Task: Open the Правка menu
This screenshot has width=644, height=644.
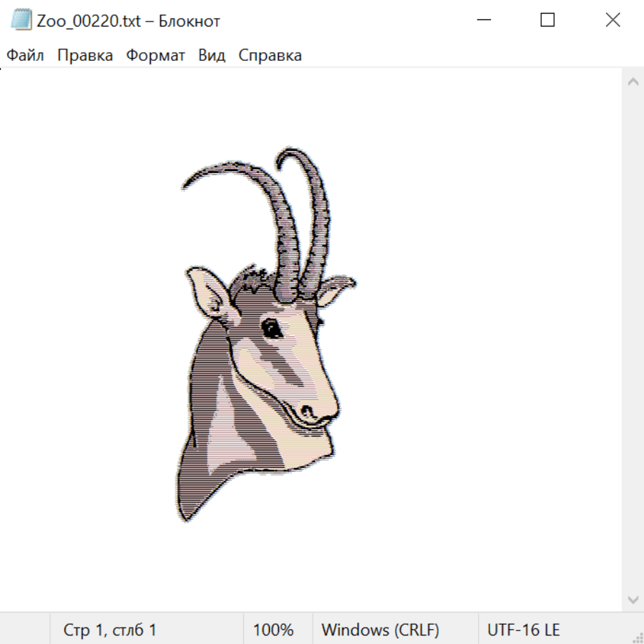Action: pyautogui.click(x=85, y=56)
